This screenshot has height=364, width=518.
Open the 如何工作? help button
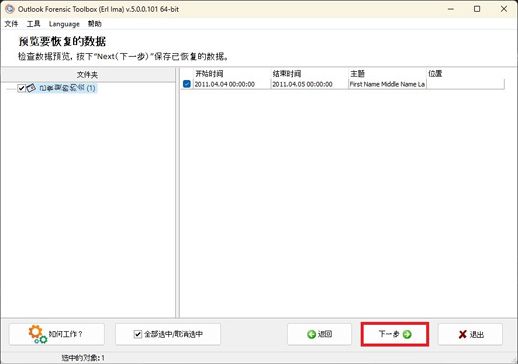click(x=57, y=334)
